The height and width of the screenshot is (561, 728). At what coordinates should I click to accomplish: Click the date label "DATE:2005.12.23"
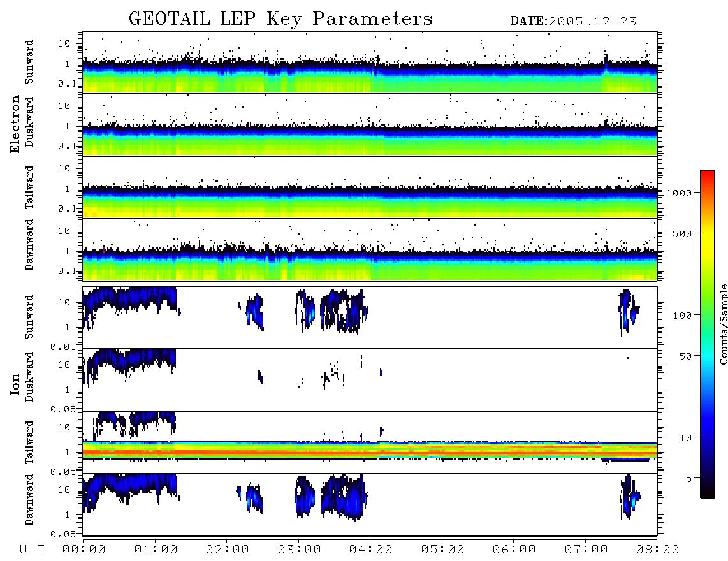tap(573, 22)
